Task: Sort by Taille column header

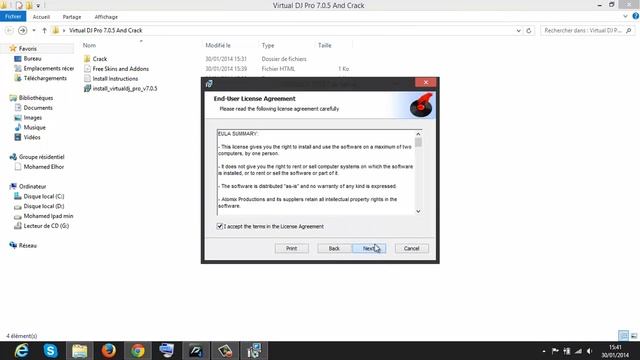Action: [324, 45]
